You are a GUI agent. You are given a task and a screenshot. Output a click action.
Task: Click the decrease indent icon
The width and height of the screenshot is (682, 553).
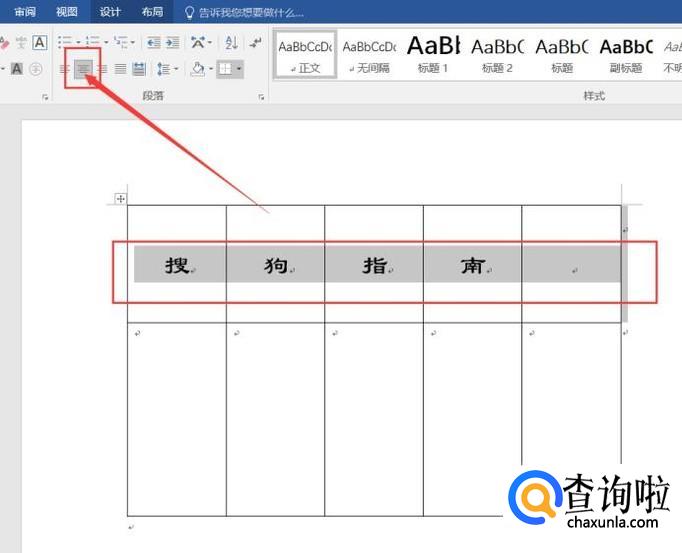(153, 42)
